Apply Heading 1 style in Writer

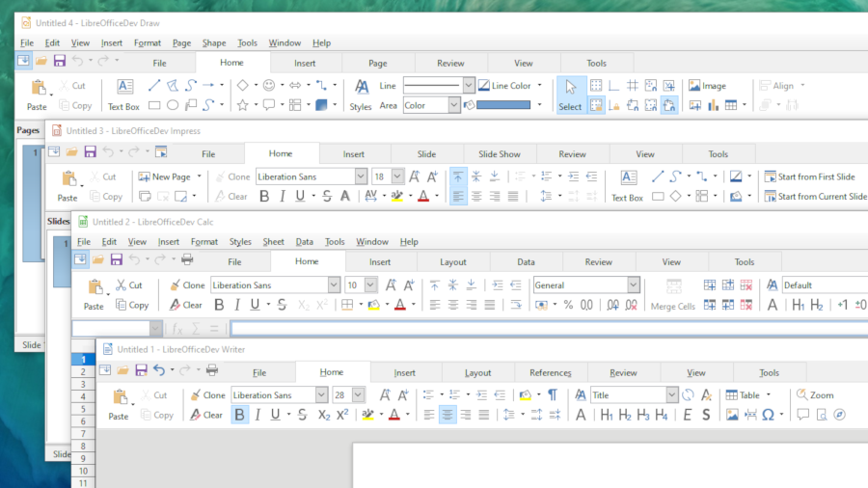607,415
